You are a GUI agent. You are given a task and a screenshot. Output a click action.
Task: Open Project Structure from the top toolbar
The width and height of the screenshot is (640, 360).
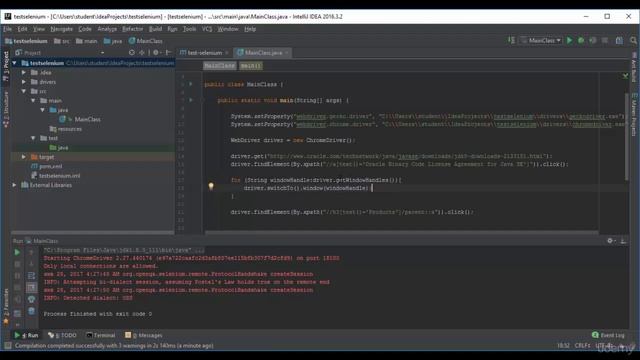pyautogui.click(x=619, y=40)
